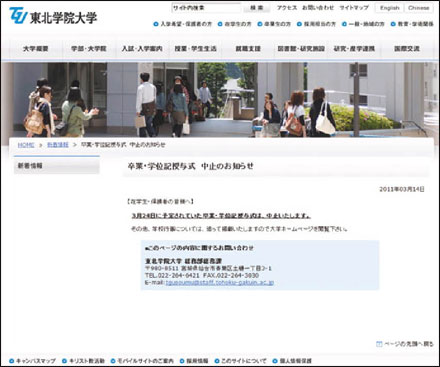Open the 国際交流 navigation menu
440x367 pixels.
407,49
